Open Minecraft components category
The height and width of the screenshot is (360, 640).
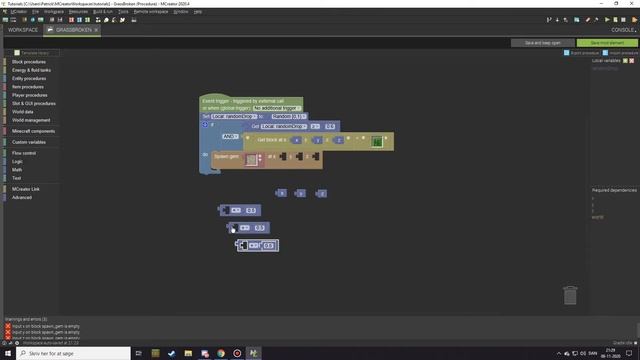(x=33, y=131)
